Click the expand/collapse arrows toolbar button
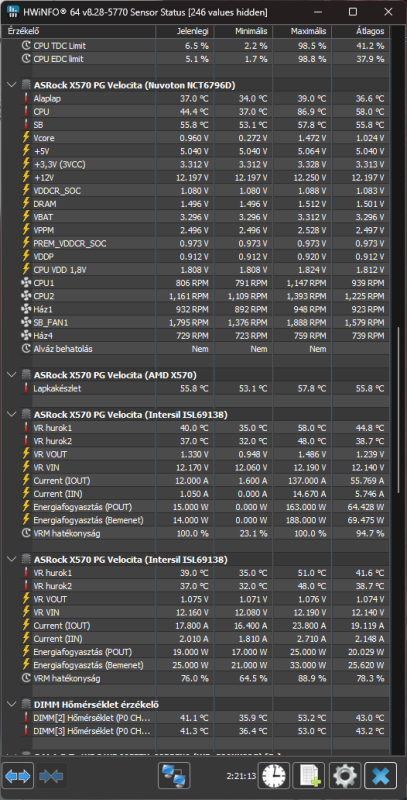The height and width of the screenshot is (800, 407). [18, 776]
